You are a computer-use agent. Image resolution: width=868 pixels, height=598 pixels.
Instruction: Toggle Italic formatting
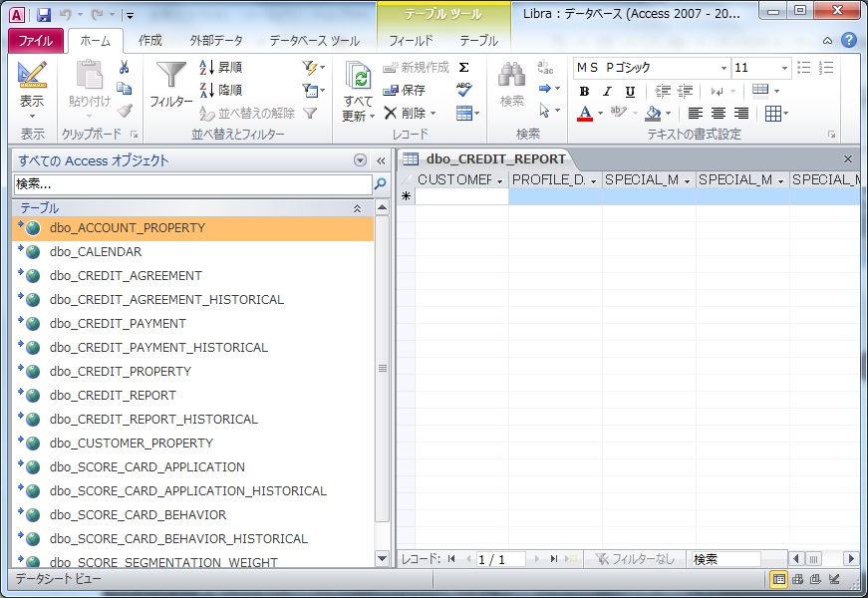(x=607, y=92)
